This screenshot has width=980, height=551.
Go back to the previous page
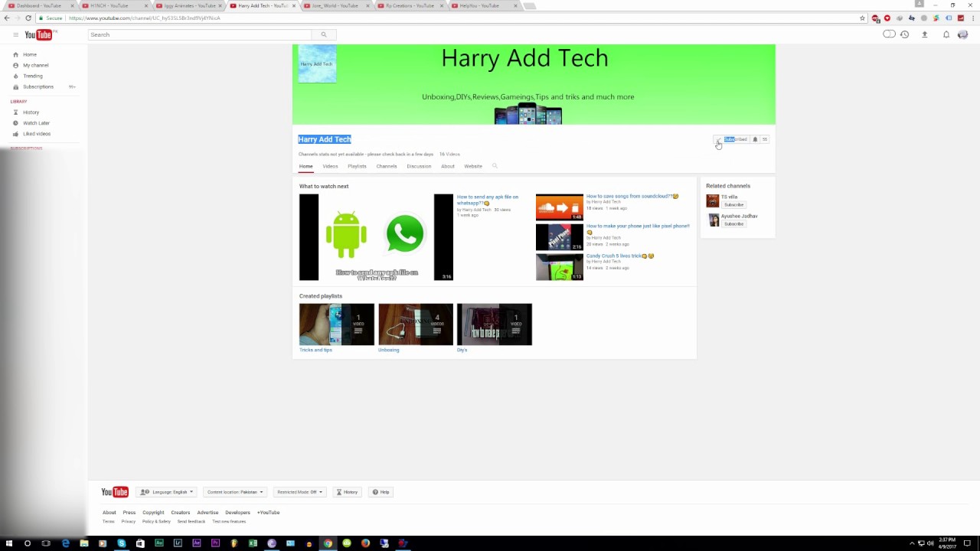pyautogui.click(x=7, y=18)
